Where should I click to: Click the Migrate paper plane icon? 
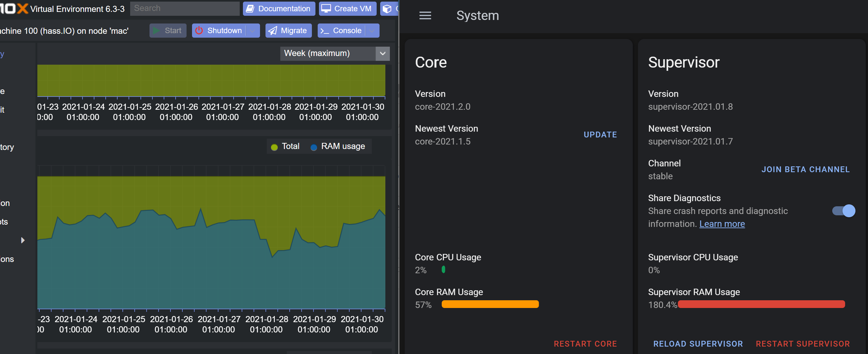click(273, 31)
